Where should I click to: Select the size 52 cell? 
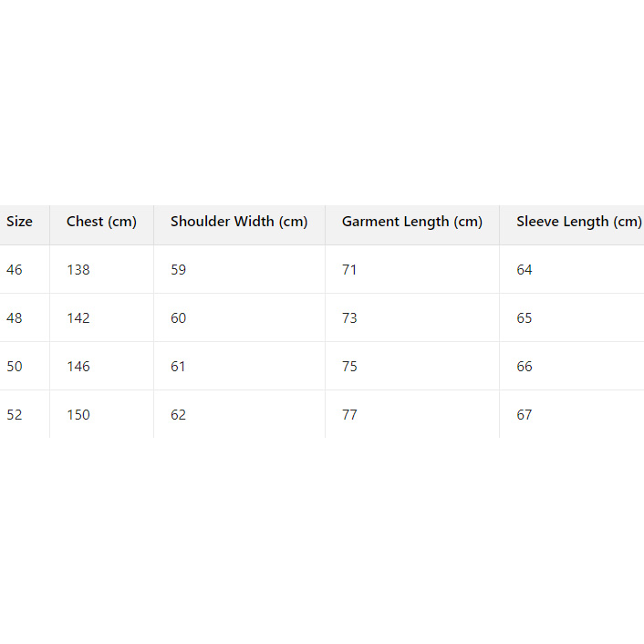[x=15, y=415]
